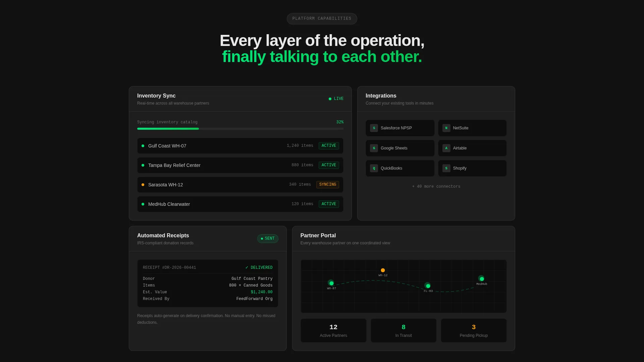Click the WH-07 map node
The image size is (644, 362).
(x=331, y=283)
